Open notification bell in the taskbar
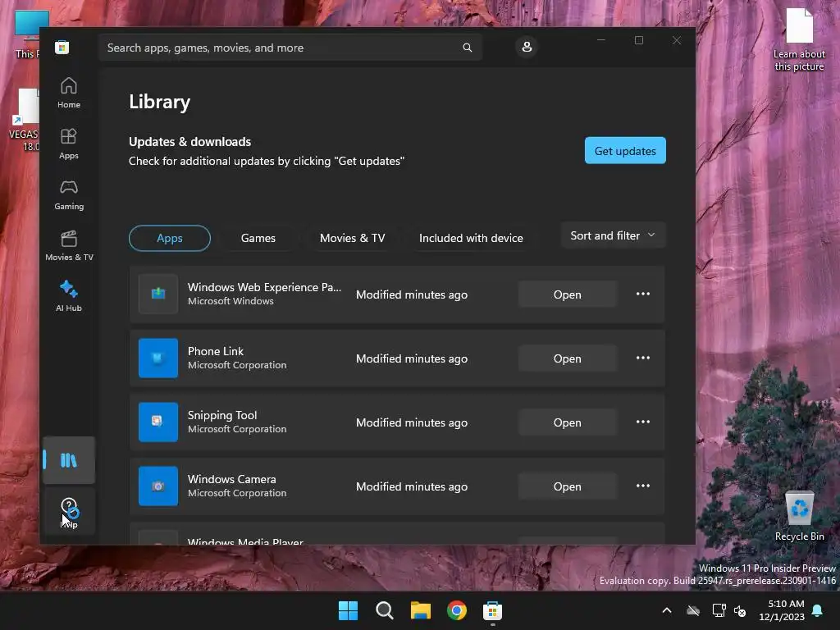 818,610
